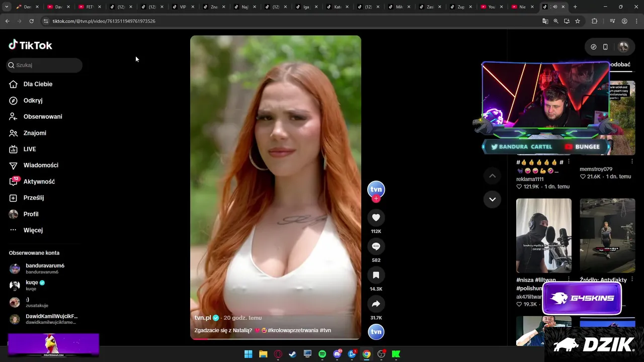Image resolution: width=644 pixels, height=362 pixels.
Task: Bookmark this page with star icon
Action: 578,21
